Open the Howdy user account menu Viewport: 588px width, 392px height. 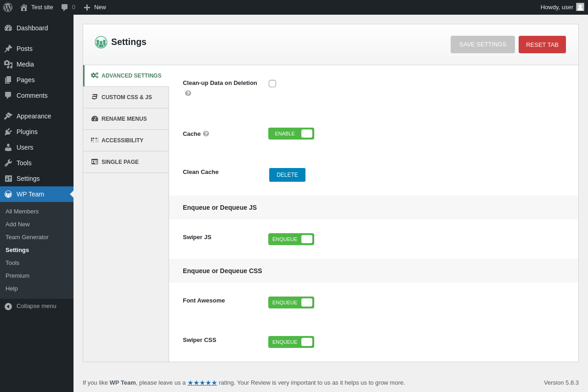coord(562,7)
